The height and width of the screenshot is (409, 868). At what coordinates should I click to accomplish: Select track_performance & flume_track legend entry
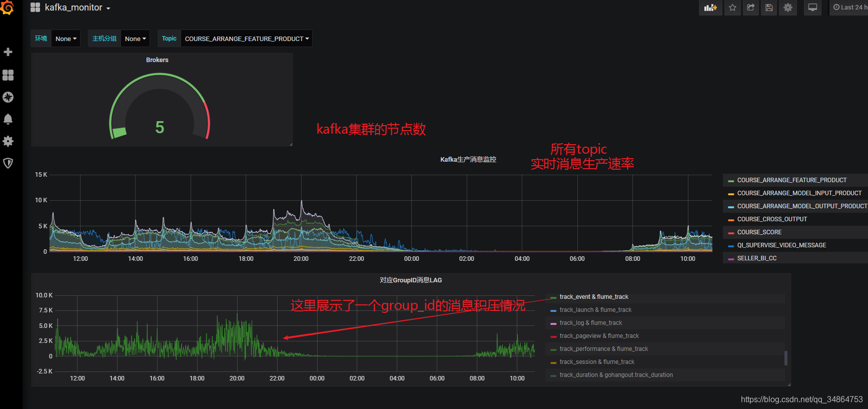(x=604, y=349)
